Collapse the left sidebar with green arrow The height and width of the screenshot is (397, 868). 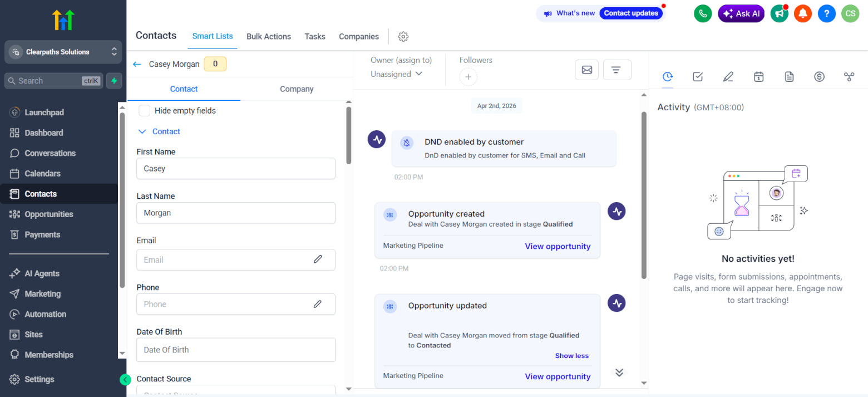125,380
